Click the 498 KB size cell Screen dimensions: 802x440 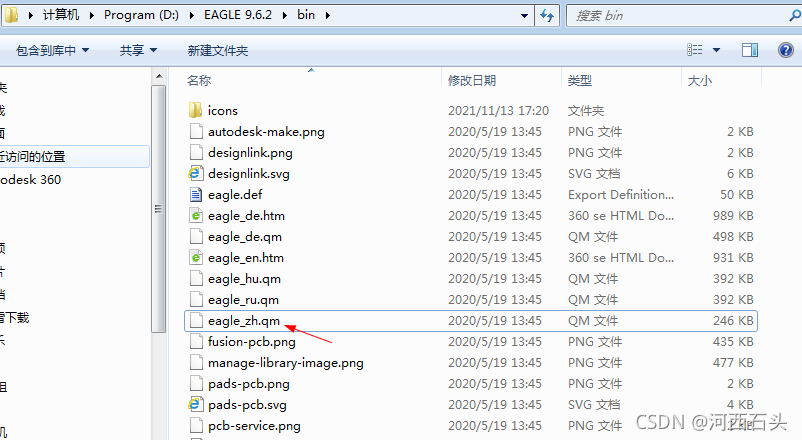733,236
